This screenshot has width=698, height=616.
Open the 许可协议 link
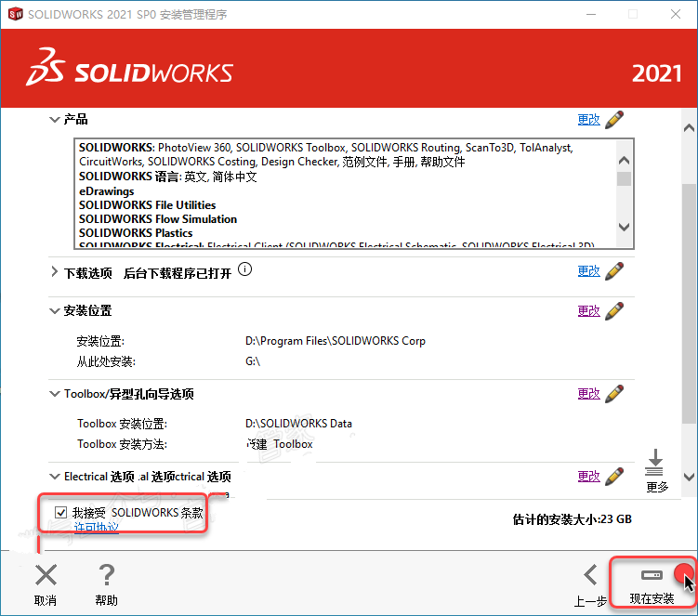tap(96, 528)
